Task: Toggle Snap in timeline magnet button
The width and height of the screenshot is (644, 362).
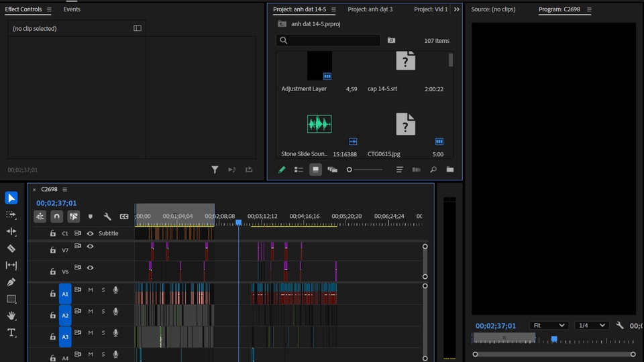Action: tap(57, 217)
